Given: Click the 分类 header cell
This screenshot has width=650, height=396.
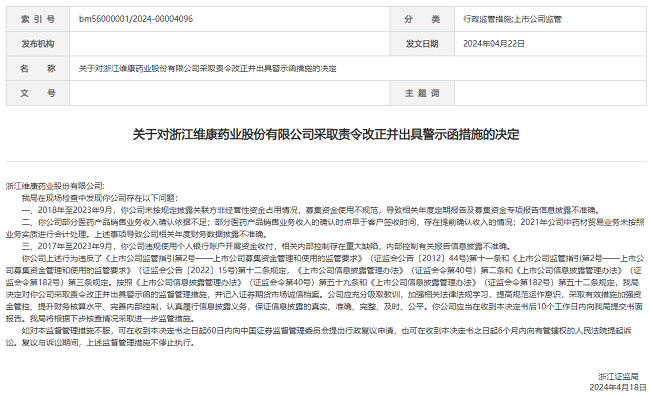Looking at the screenshot, I should tap(422, 19).
